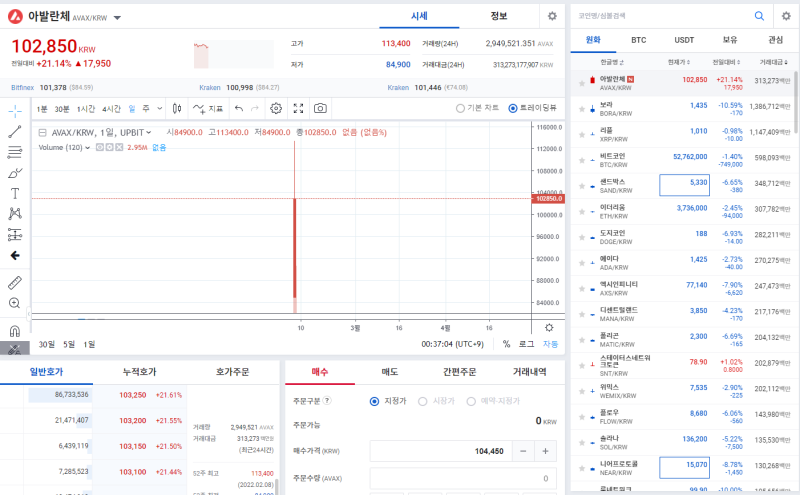Switch to the 정보 tab
800x495 pixels.
click(498, 16)
